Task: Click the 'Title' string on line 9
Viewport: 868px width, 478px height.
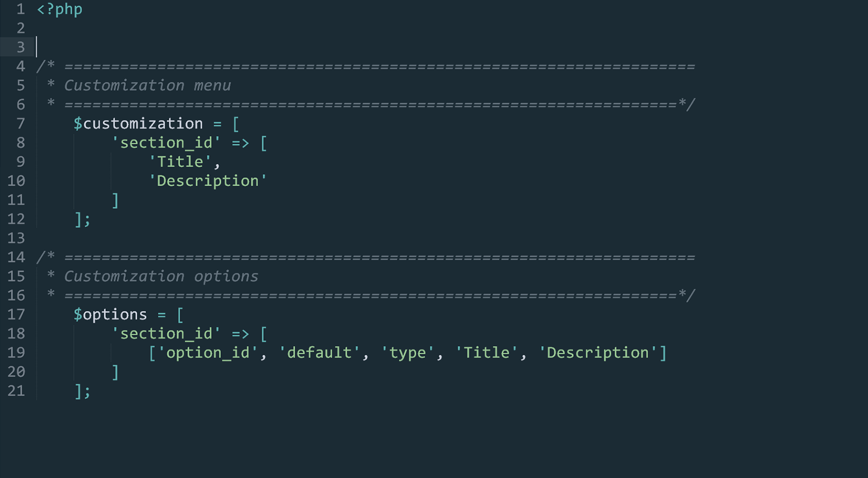Action: point(180,162)
